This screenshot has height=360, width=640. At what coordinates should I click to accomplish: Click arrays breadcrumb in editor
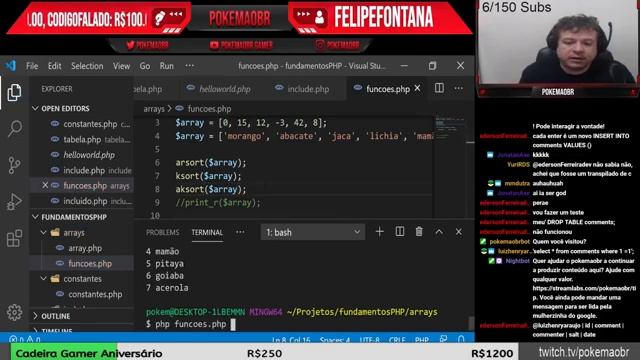pos(154,109)
